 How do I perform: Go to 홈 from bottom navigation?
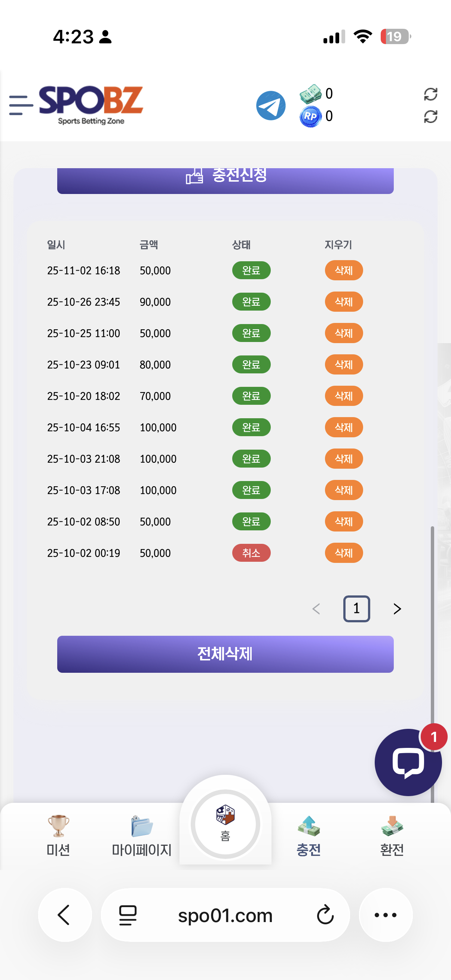(x=225, y=824)
